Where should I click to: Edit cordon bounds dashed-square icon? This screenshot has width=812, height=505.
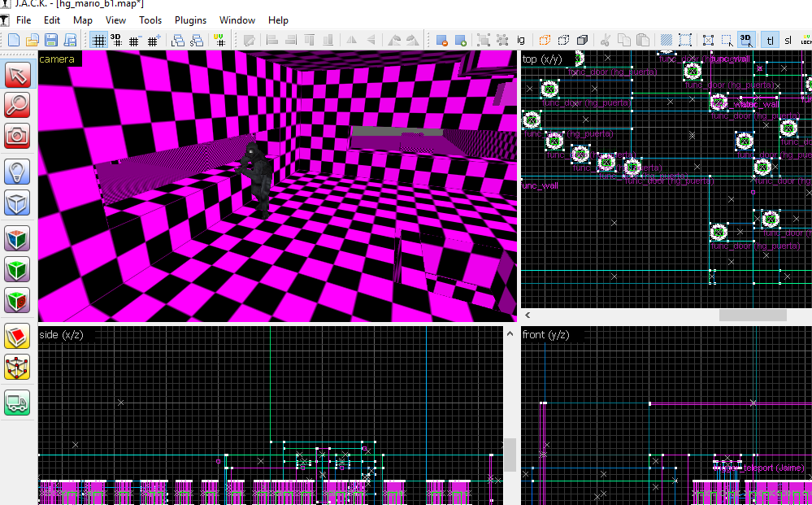point(685,40)
